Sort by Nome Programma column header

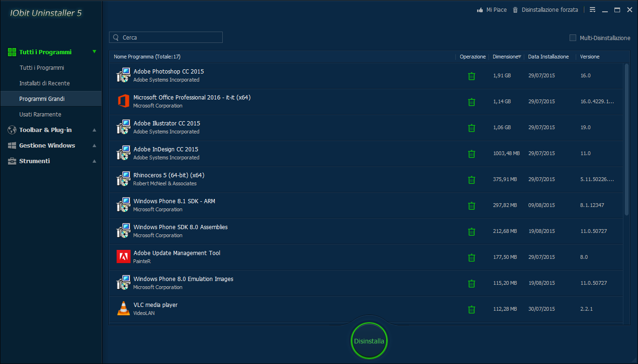147,57
